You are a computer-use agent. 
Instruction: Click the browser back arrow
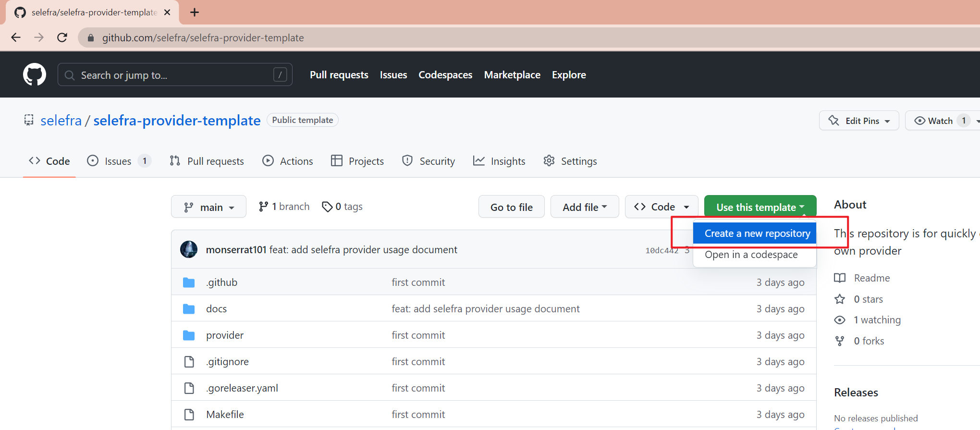16,37
